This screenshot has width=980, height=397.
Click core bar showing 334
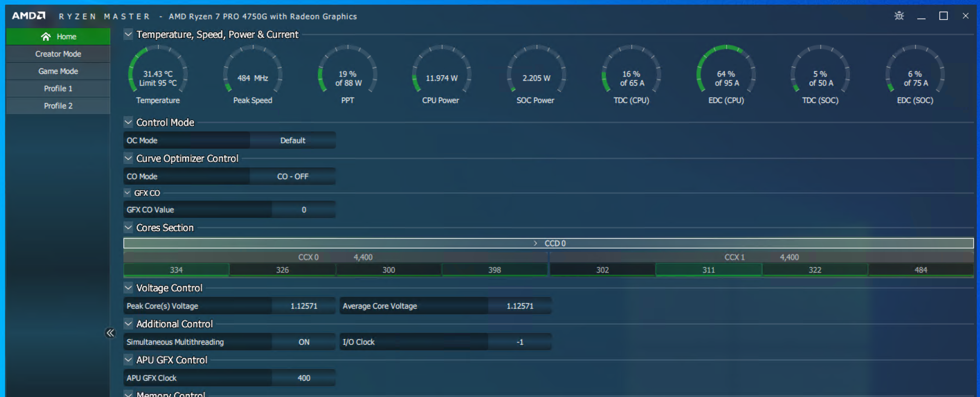point(176,270)
